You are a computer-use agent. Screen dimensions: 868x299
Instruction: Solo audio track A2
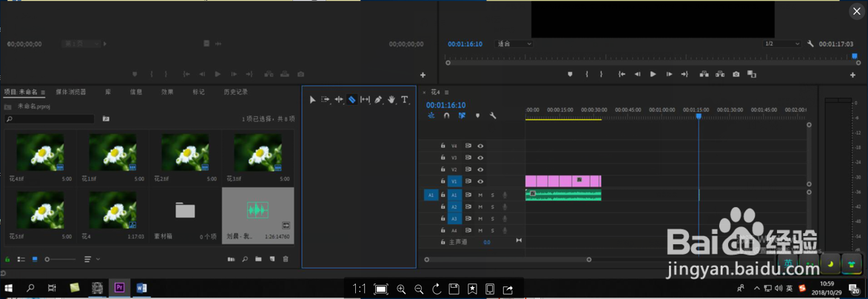point(492,206)
